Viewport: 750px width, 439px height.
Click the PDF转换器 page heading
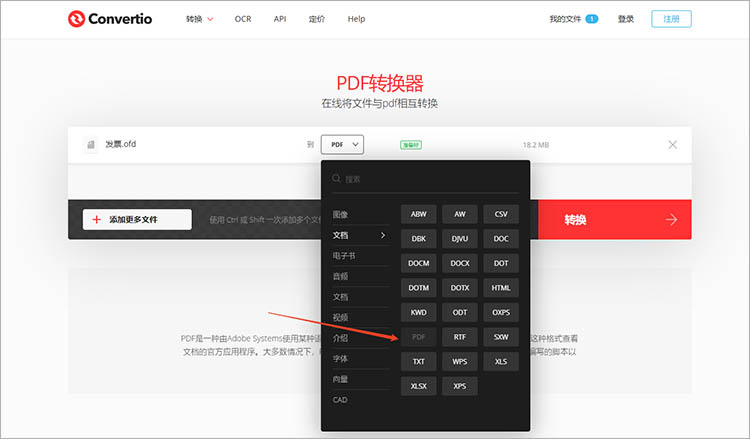coord(380,83)
